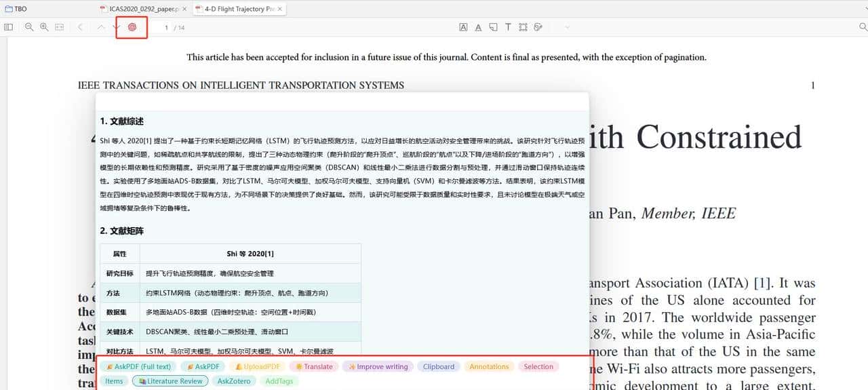Select the Area selection tool

pos(523,27)
